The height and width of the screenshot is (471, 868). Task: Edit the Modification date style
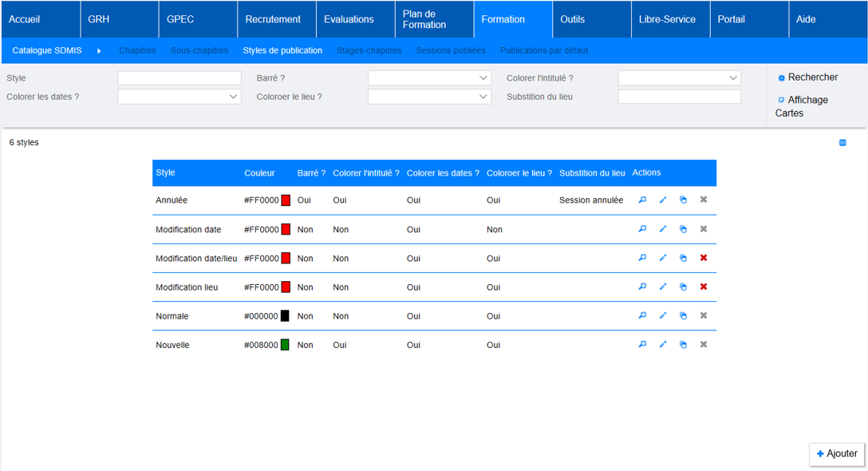pyautogui.click(x=663, y=229)
